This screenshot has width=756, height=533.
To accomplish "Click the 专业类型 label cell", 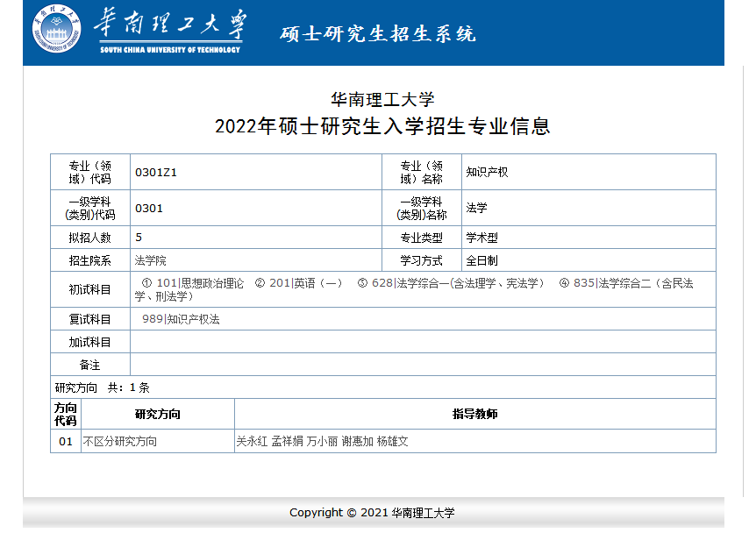I will (x=422, y=238).
